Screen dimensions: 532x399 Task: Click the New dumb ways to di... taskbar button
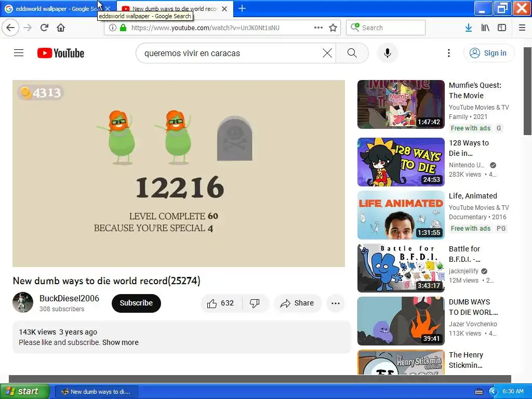point(97,392)
